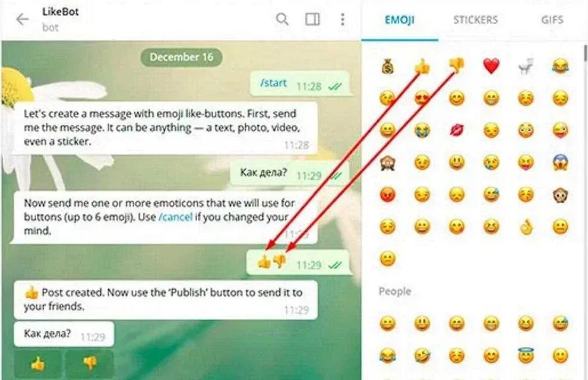Select the screaming face emoji
The image size is (588, 380).
coord(560,163)
